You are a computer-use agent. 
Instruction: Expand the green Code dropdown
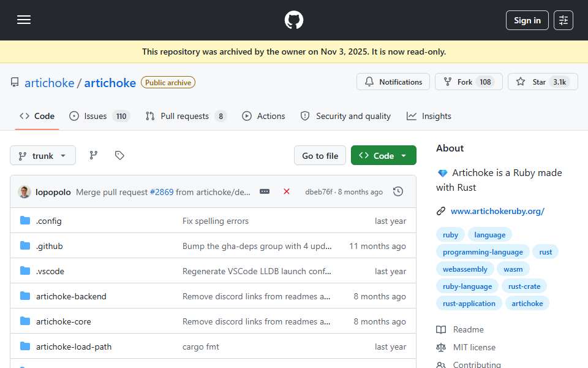click(x=383, y=155)
